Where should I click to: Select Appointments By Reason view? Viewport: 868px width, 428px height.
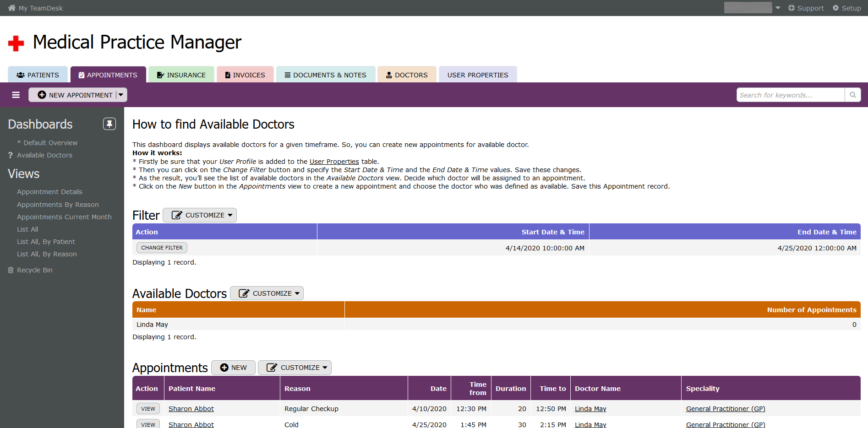(x=58, y=205)
